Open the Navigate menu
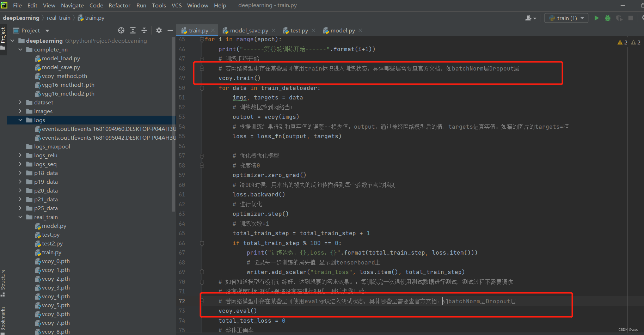The image size is (644, 335). (x=72, y=5)
